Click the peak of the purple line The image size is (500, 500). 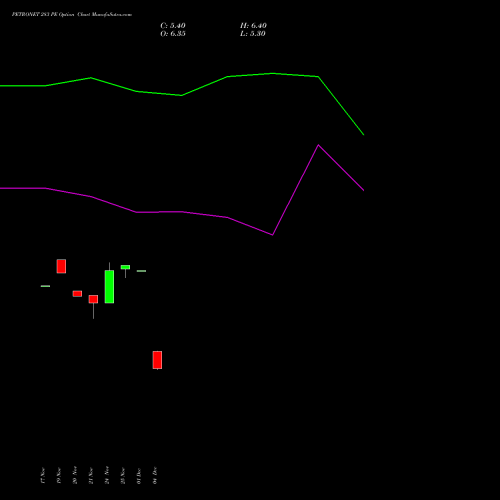[318, 145]
